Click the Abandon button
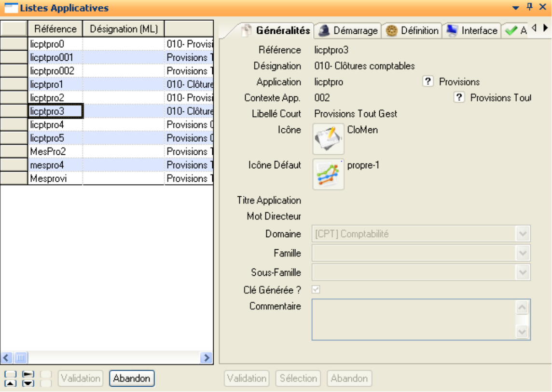The image size is (552, 392). click(132, 378)
